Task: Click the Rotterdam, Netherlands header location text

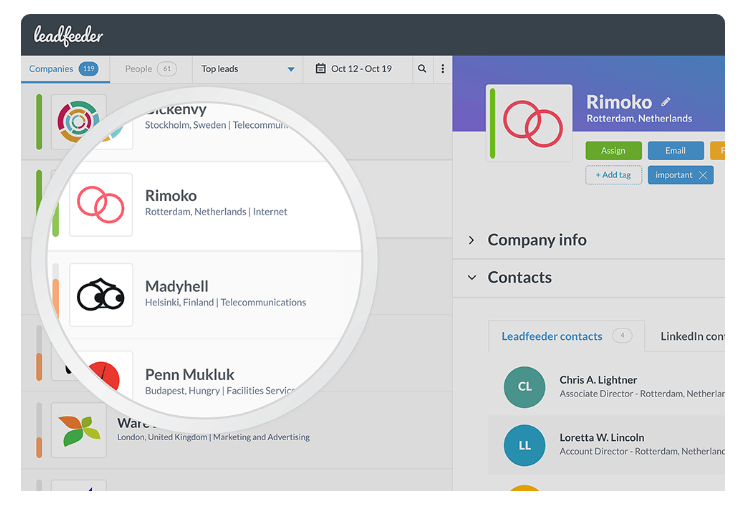Action: pyautogui.click(x=639, y=118)
